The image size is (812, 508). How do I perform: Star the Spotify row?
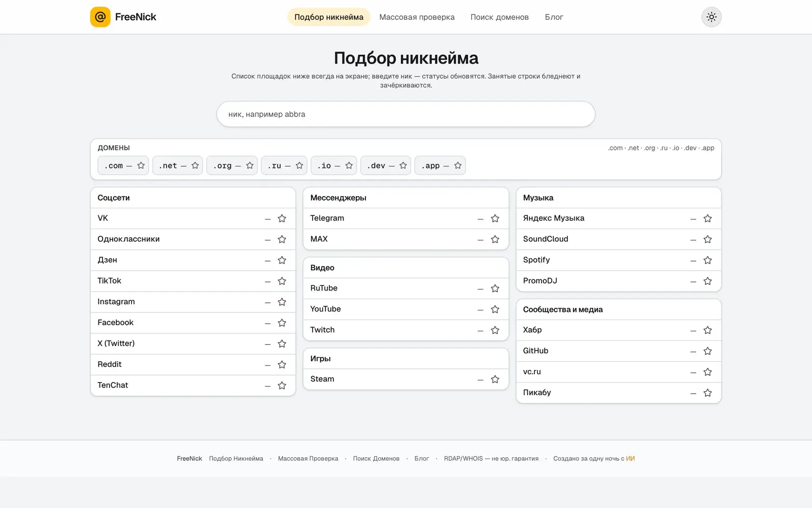click(708, 260)
